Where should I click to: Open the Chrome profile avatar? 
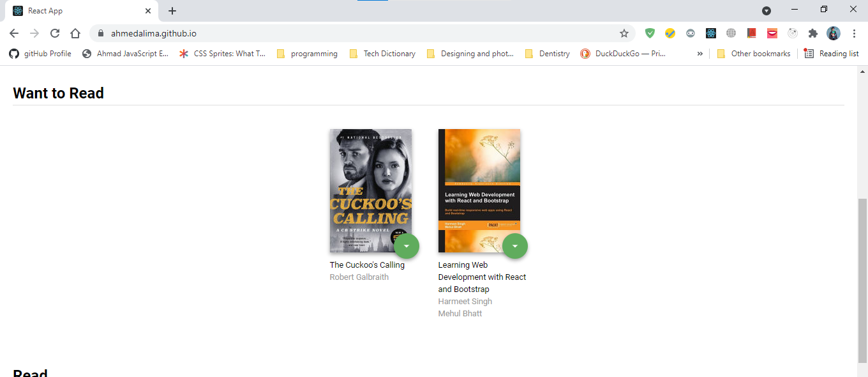click(x=834, y=33)
